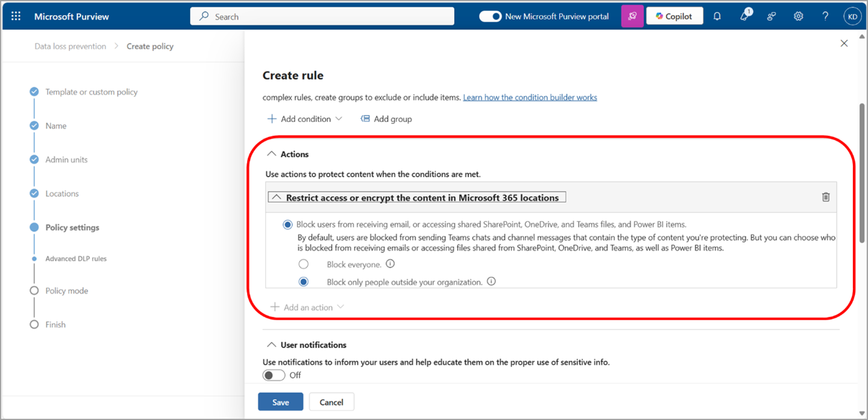Open the Copilot assistant
This screenshot has height=420, width=868.
[674, 16]
